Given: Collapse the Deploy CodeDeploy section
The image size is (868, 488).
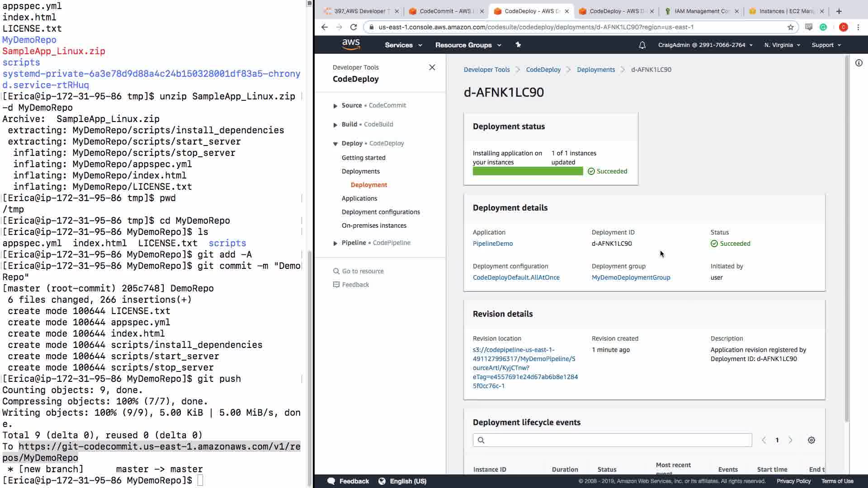Looking at the screenshot, I should coord(335,144).
